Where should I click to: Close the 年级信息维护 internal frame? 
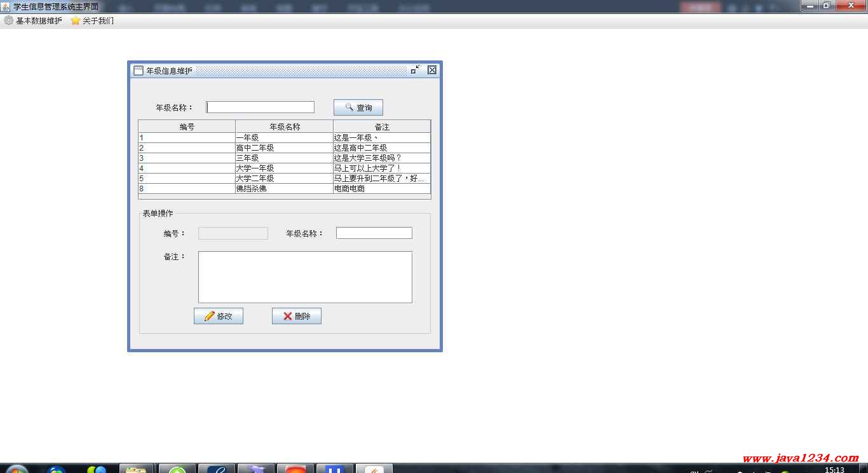click(432, 70)
